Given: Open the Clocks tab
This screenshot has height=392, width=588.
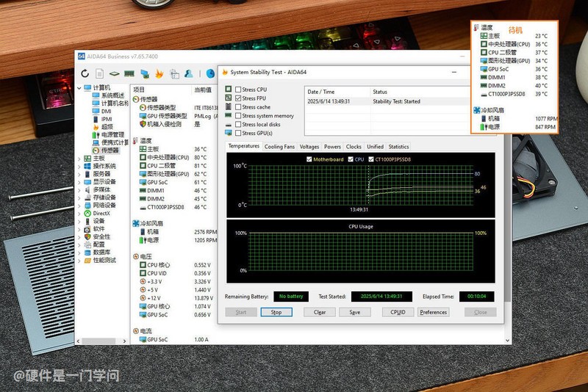Looking at the screenshot, I should point(354,147).
